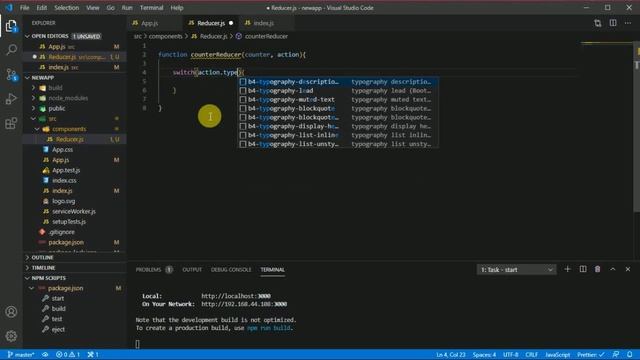Maximize the panel with the up chevron
640x360 pixels.
tap(613, 269)
